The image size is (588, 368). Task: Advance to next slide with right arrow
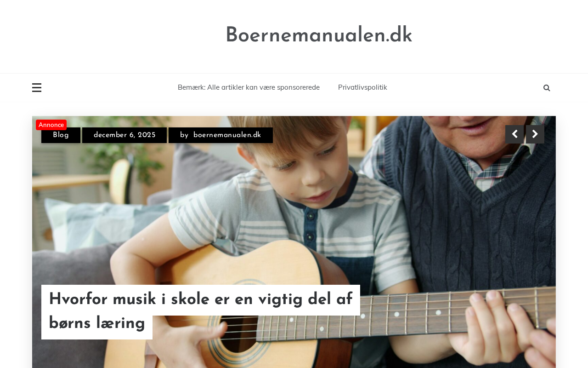click(x=535, y=134)
